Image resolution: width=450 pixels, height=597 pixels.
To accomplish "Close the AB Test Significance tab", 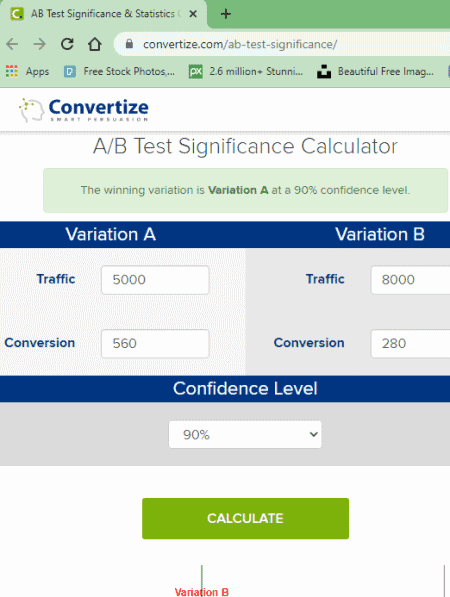I will click(193, 14).
